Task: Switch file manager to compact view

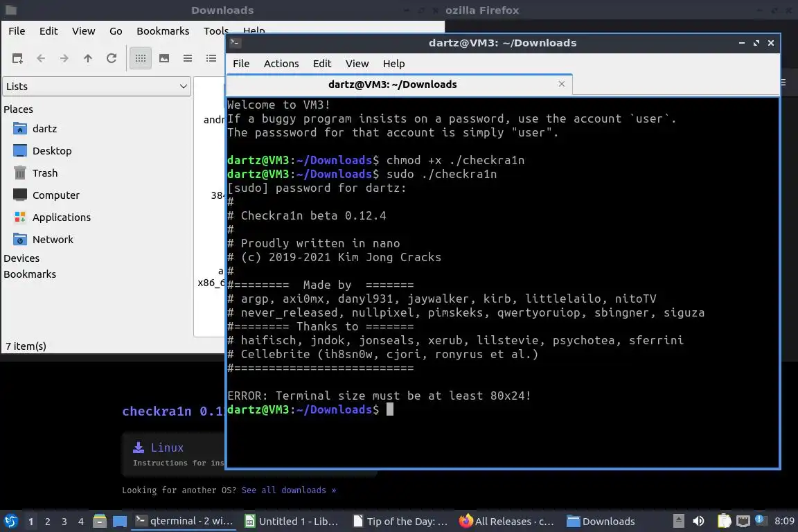Action: (x=188, y=59)
